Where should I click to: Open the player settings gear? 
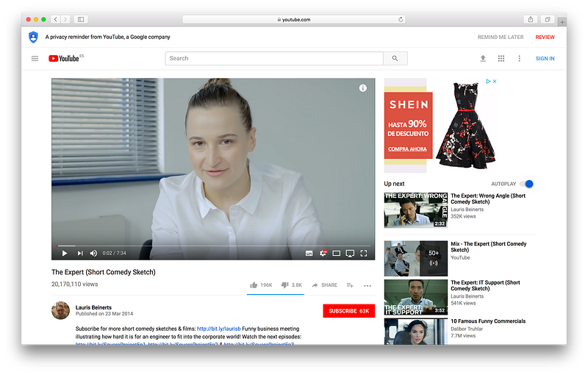coord(323,254)
